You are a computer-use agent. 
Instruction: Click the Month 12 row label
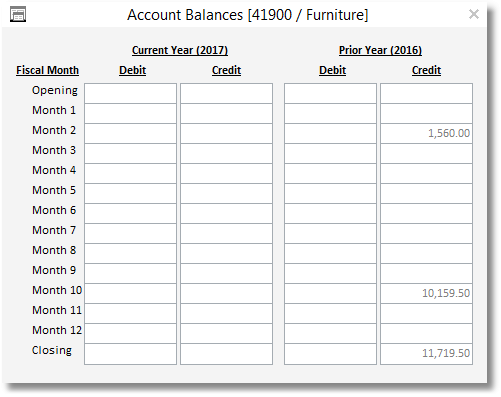[x=57, y=330]
